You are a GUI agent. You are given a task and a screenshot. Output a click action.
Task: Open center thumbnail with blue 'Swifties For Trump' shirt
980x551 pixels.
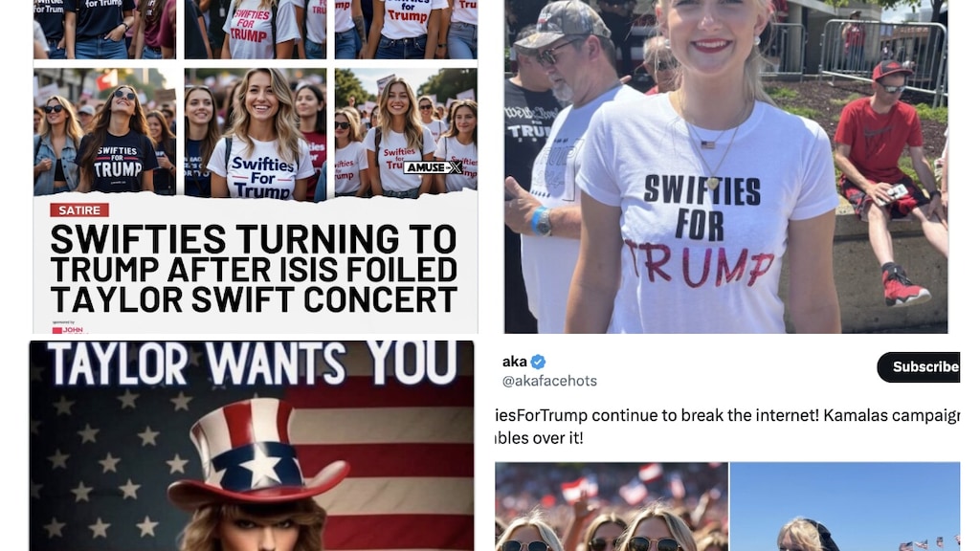point(255,134)
